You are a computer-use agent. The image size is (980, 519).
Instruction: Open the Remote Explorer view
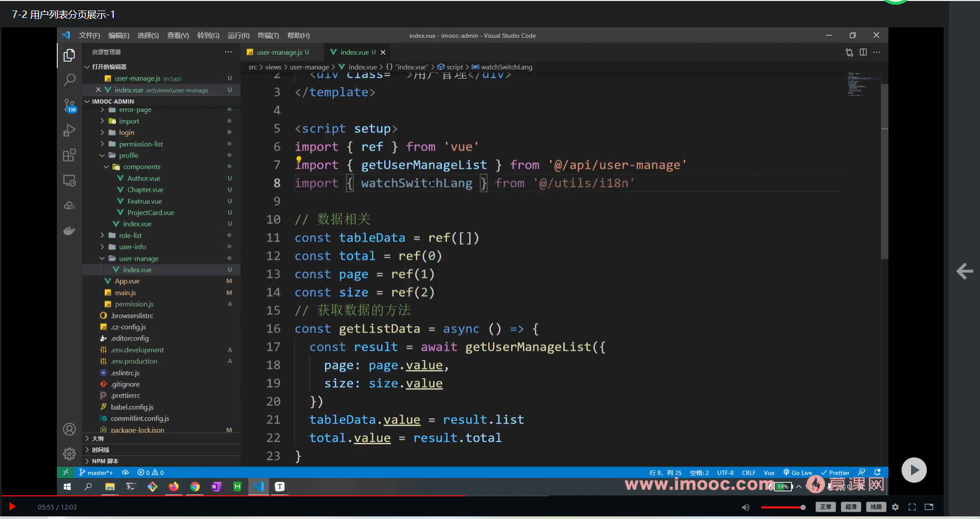point(69,181)
